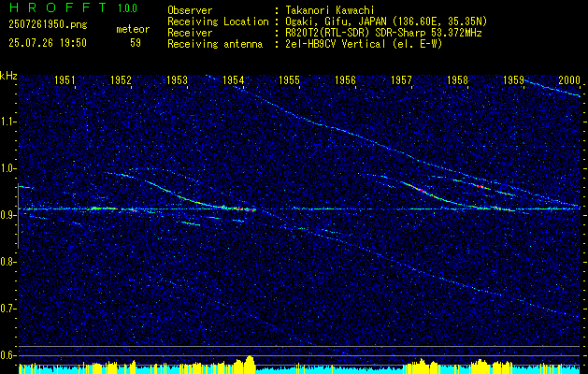Click the date stamp 25.07.26 19:50

(x=48, y=43)
